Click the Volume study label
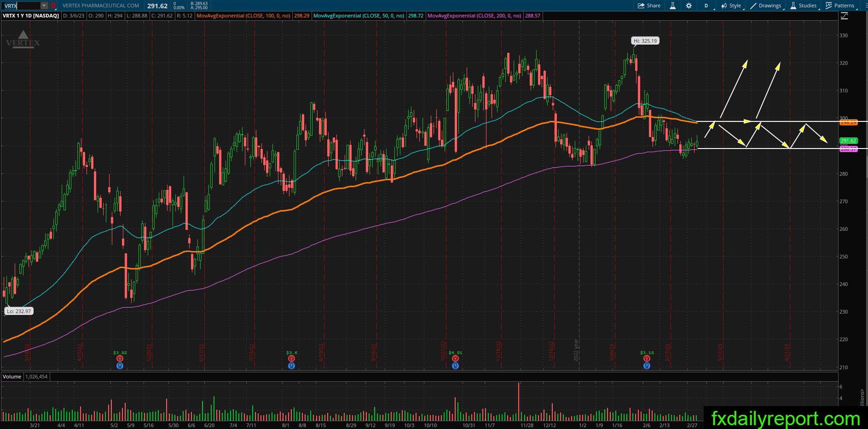Image resolution: width=868 pixels, height=429 pixels. click(12, 377)
